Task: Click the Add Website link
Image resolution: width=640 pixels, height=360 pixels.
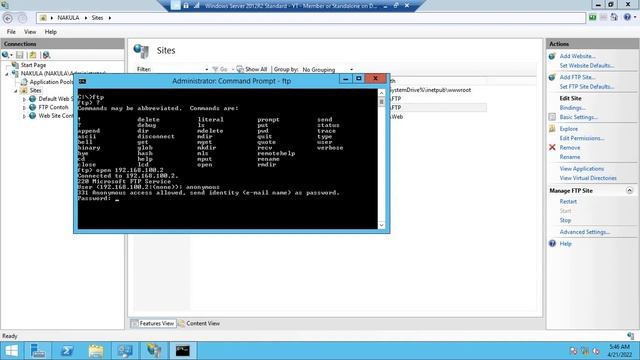Action: tap(578, 56)
